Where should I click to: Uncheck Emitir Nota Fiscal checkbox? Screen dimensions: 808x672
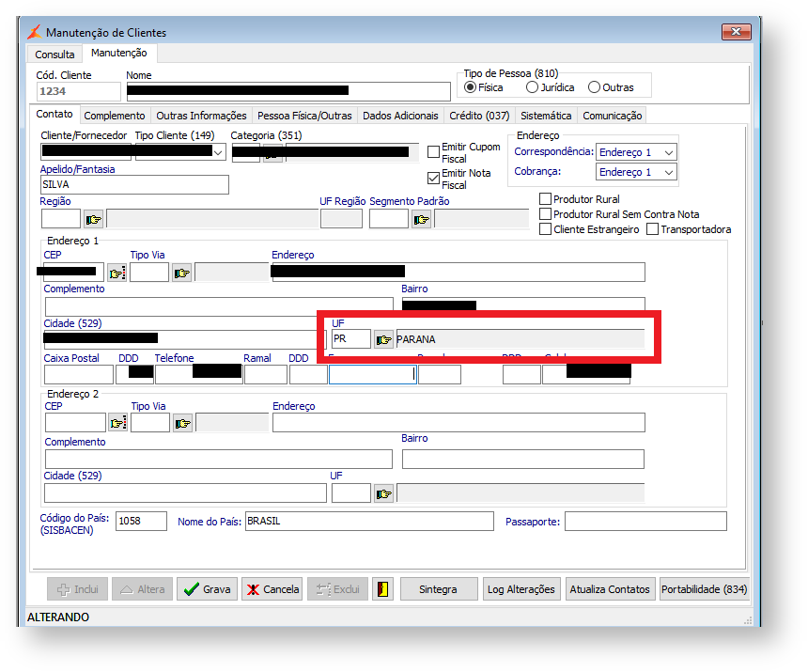coord(433,179)
